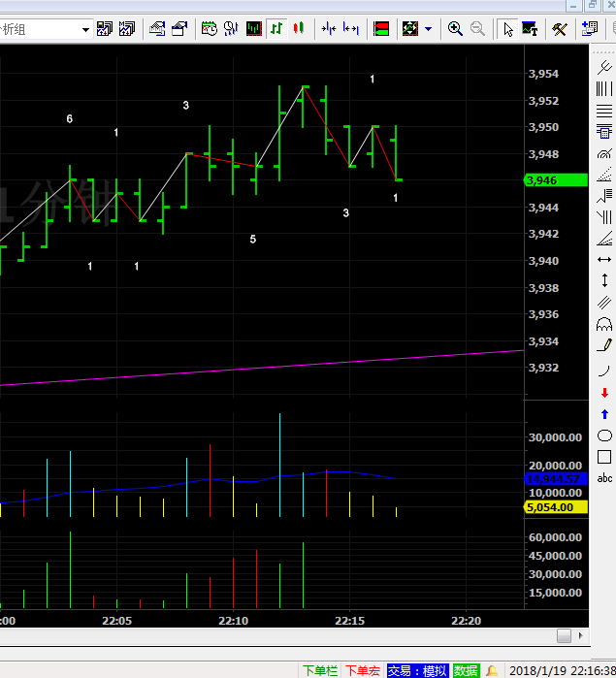
Task: Click the alert bell icon in status bar
Action: [x=492, y=670]
